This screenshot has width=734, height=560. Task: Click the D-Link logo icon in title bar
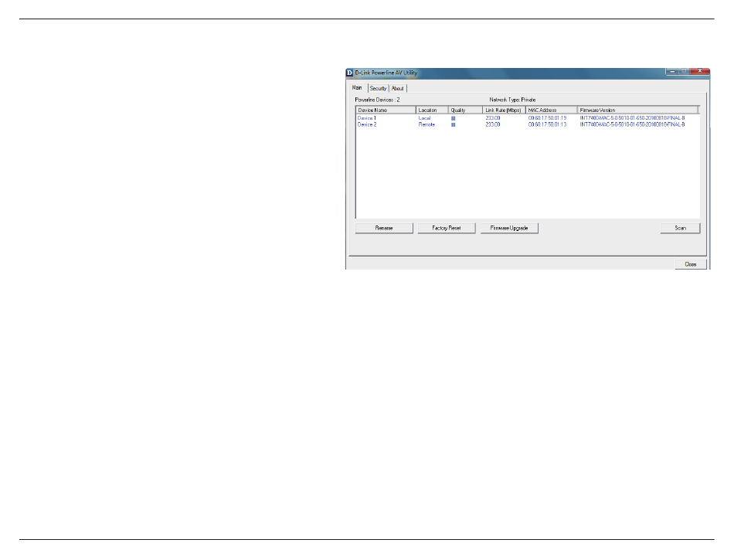pyautogui.click(x=349, y=73)
